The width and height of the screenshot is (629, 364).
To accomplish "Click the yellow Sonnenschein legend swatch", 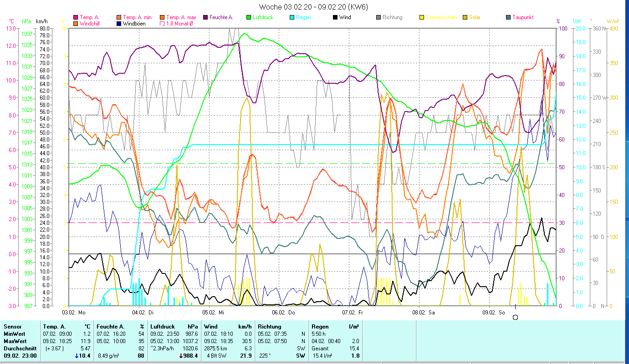I will 421,17.
